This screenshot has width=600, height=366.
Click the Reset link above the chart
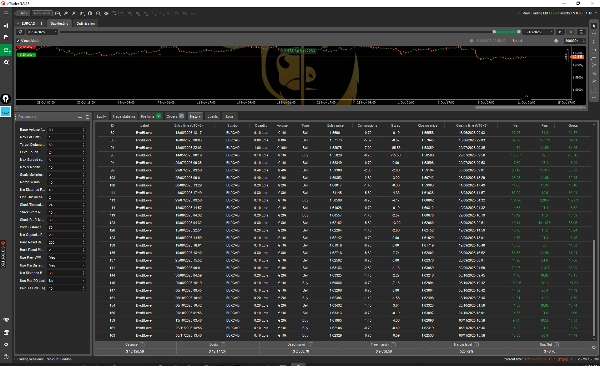click(517, 41)
